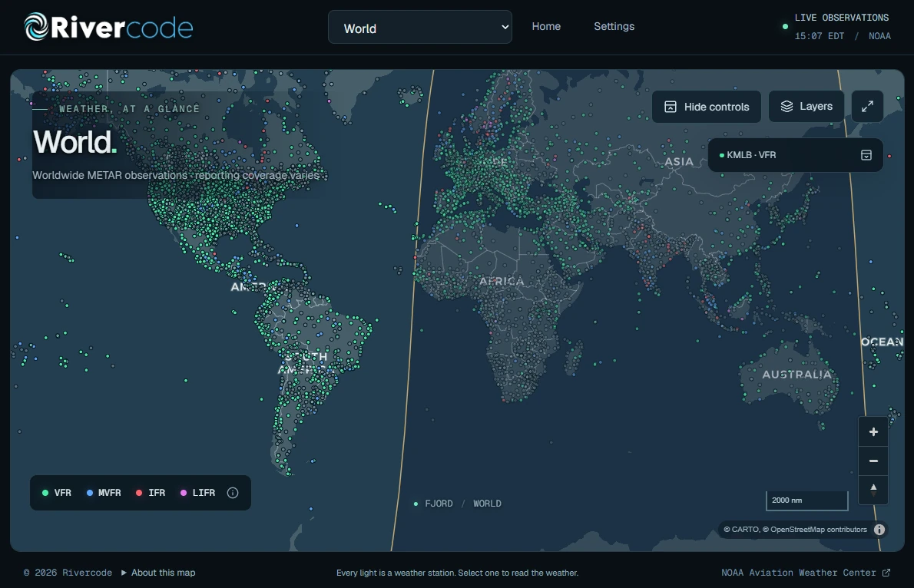
Task: Open the World region dropdown
Action: pos(419,27)
